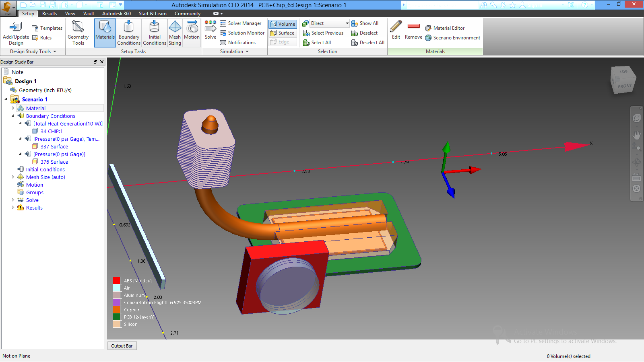Click the ABS (Molded) red legend swatch
Image resolution: width=644 pixels, height=362 pixels.
coord(117,280)
